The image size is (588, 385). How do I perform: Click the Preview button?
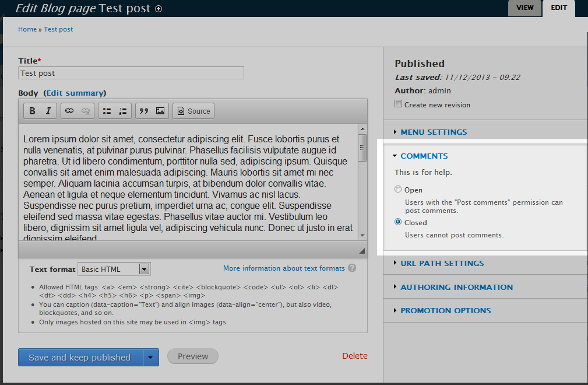[193, 356]
